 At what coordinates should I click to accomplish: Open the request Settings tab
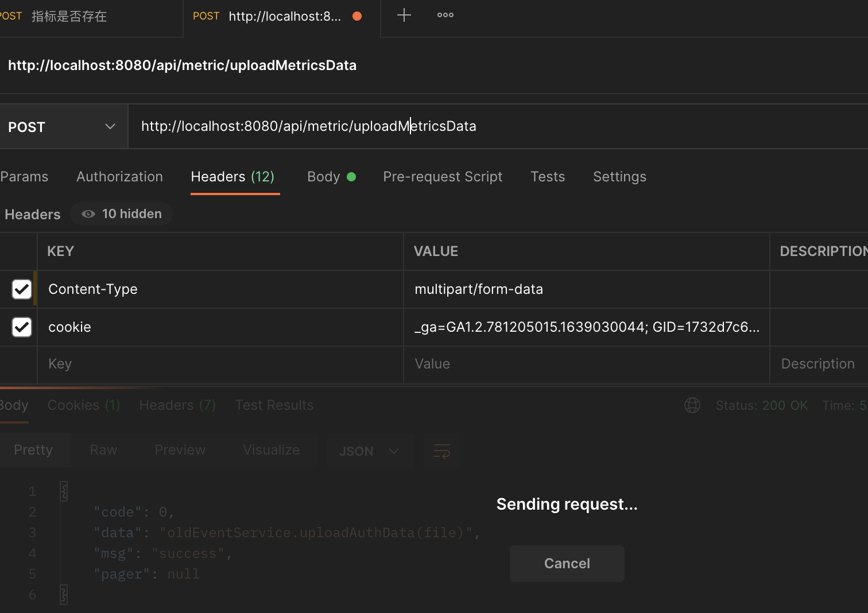click(619, 177)
